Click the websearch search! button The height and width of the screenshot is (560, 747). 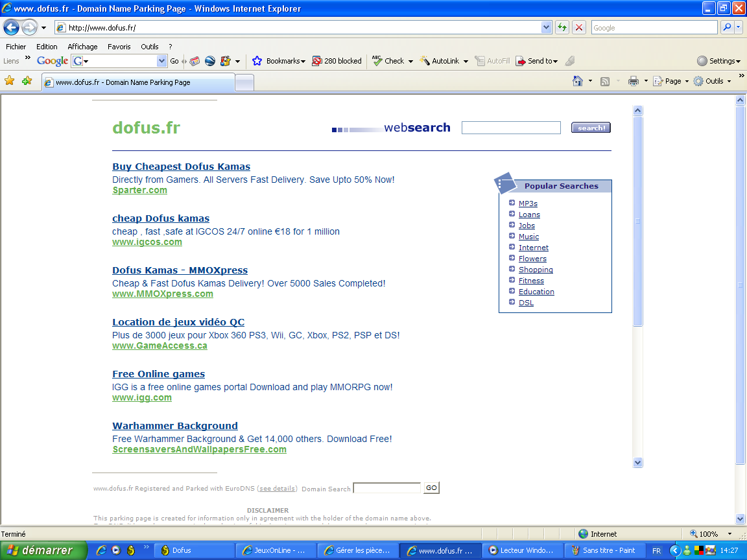(x=591, y=128)
